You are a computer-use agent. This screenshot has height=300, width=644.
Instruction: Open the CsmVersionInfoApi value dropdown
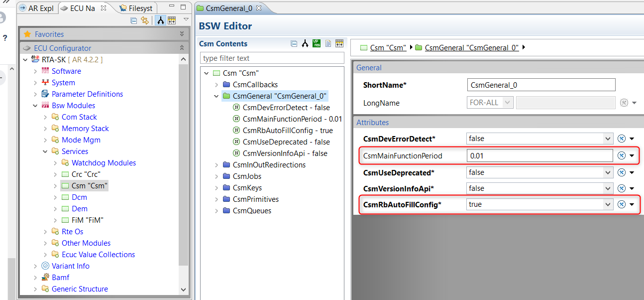608,188
